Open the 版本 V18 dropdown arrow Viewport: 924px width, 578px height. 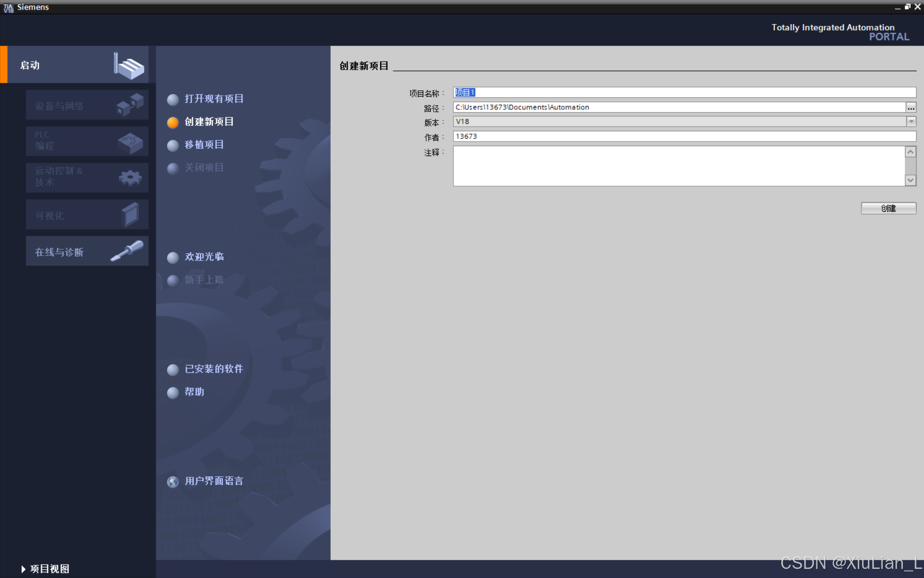pyautogui.click(x=911, y=121)
